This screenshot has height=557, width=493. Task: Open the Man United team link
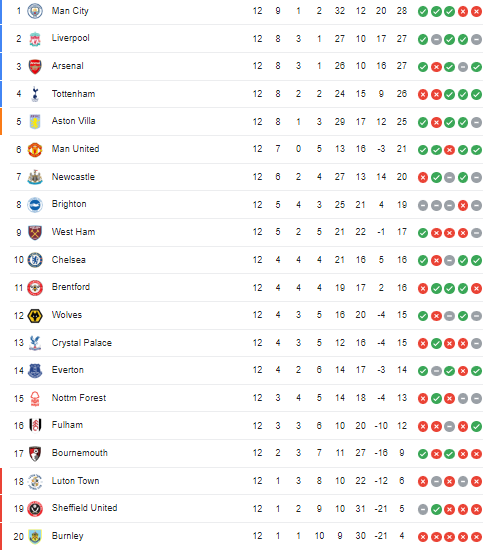(75, 149)
